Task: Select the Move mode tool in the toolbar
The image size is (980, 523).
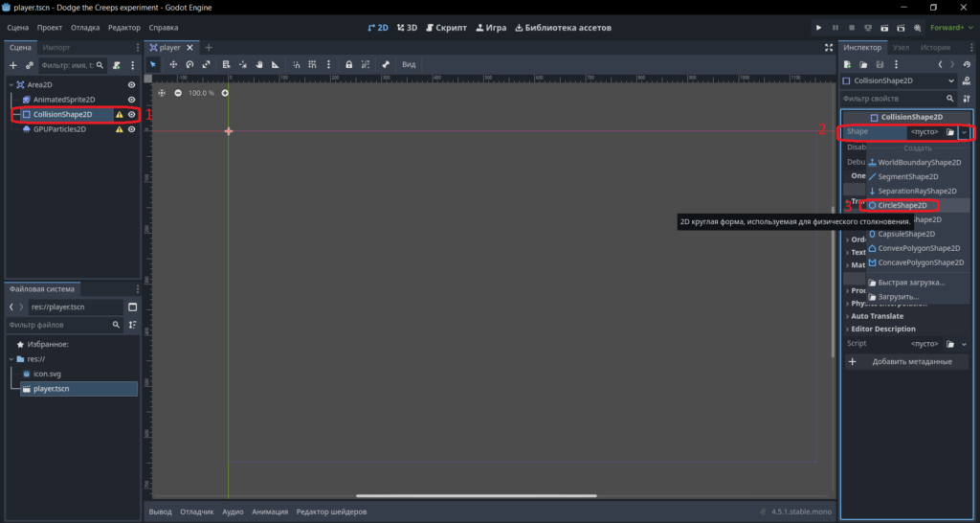Action: tap(174, 64)
